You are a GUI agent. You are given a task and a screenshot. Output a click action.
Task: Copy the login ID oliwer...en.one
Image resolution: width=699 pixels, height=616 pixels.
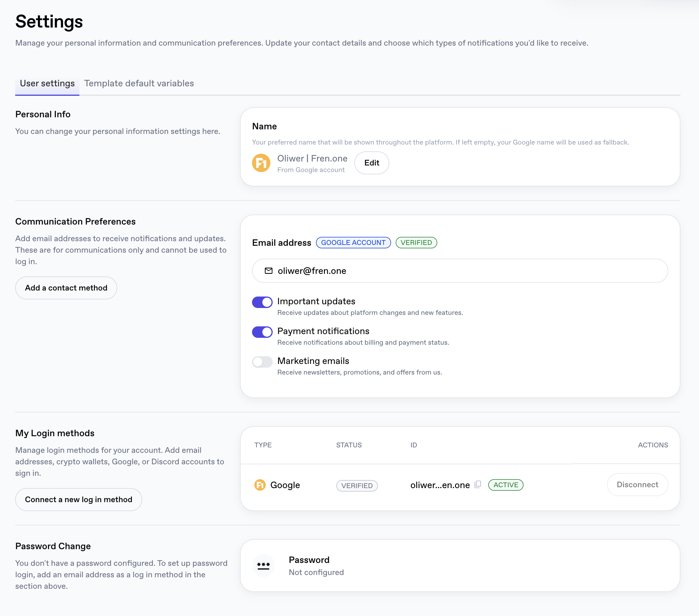tap(478, 484)
